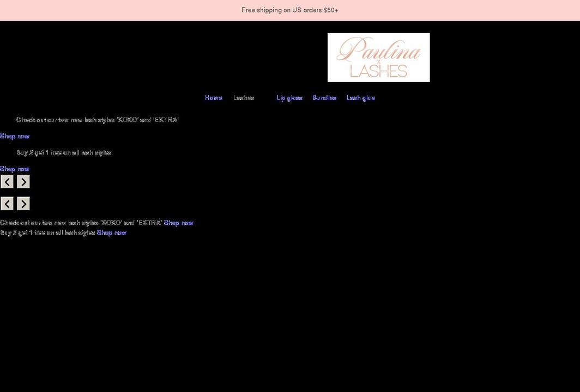Navigate to the Lip gloss page
The height and width of the screenshot is (392, 580).
tap(289, 97)
